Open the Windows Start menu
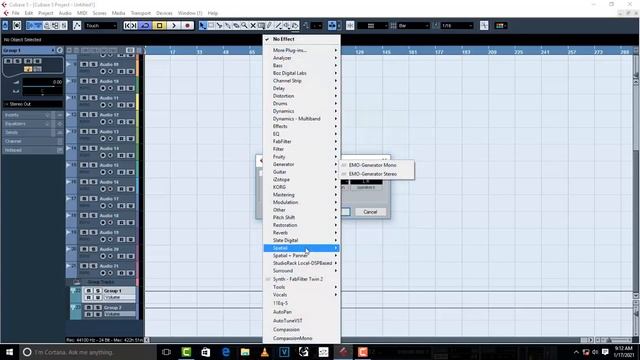 pos(9,352)
